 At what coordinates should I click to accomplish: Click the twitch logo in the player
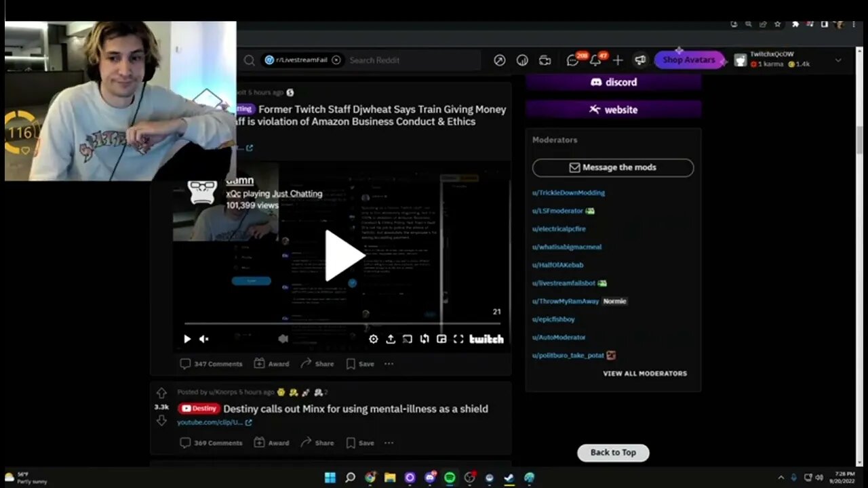pos(487,339)
